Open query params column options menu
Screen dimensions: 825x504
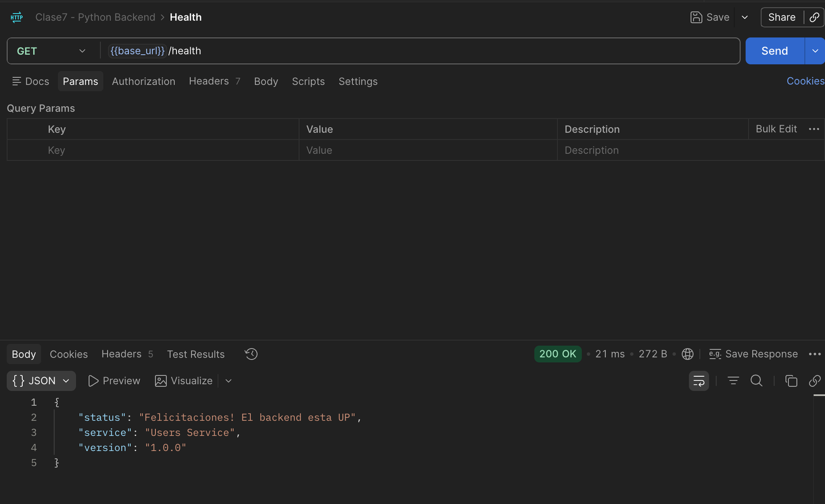[x=814, y=129]
